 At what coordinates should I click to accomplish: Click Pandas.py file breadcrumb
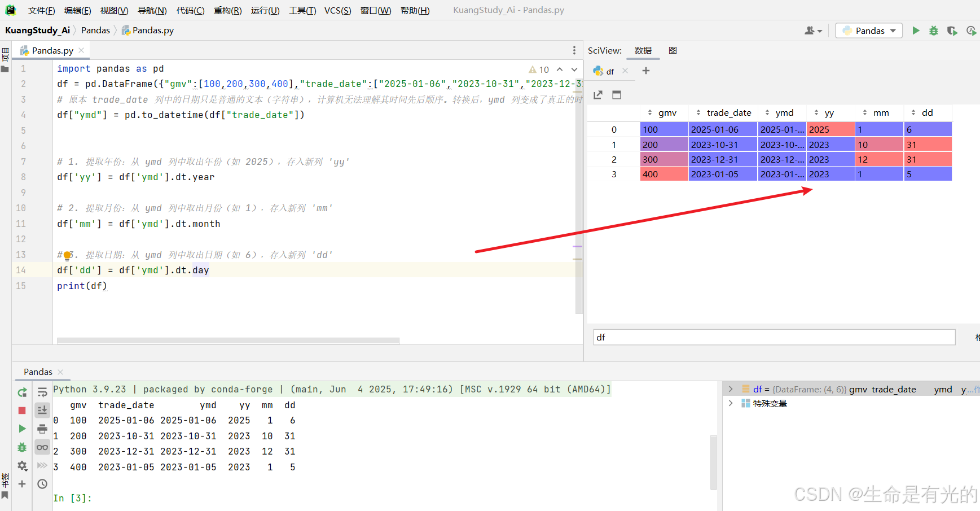coord(148,30)
